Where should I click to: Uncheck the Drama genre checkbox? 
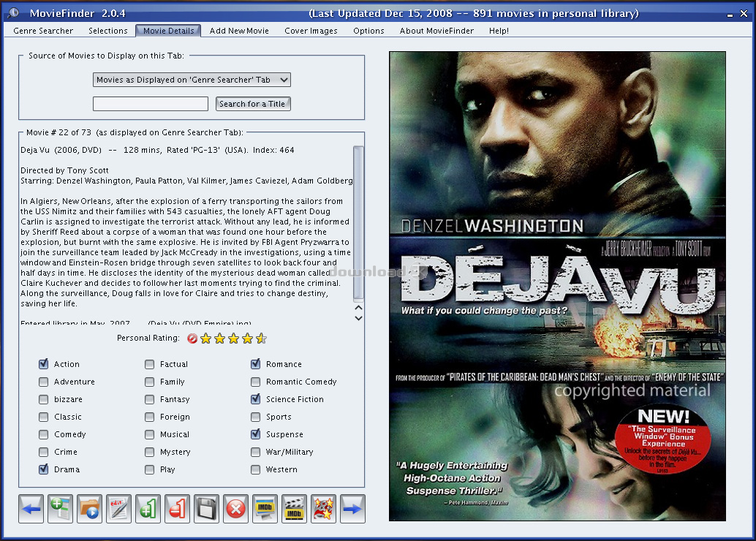[x=43, y=469]
